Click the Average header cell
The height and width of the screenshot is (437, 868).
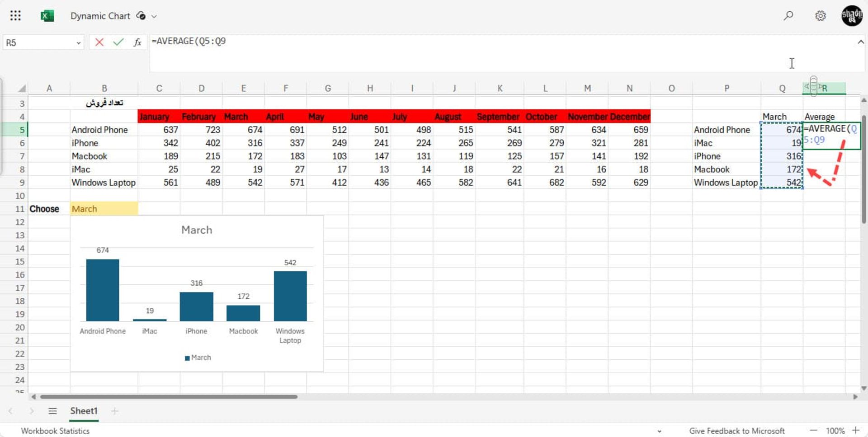tap(824, 117)
